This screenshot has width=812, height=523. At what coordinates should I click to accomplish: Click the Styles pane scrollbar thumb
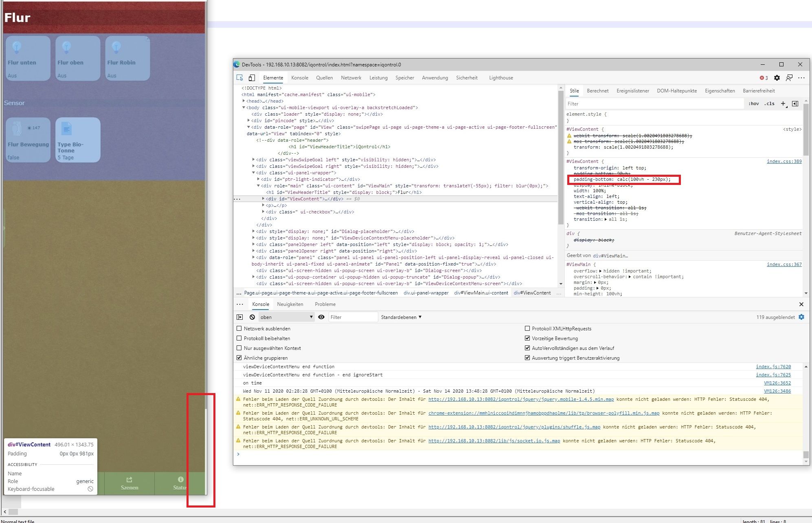[806, 130]
